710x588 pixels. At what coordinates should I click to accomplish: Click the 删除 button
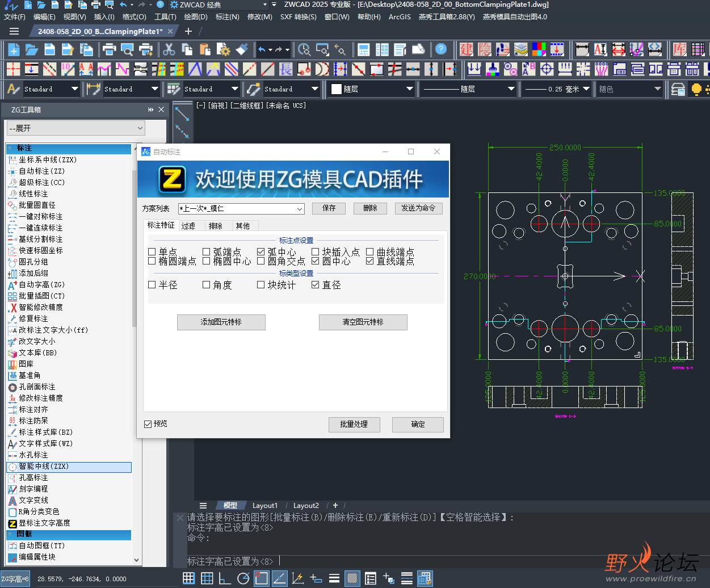point(370,208)
